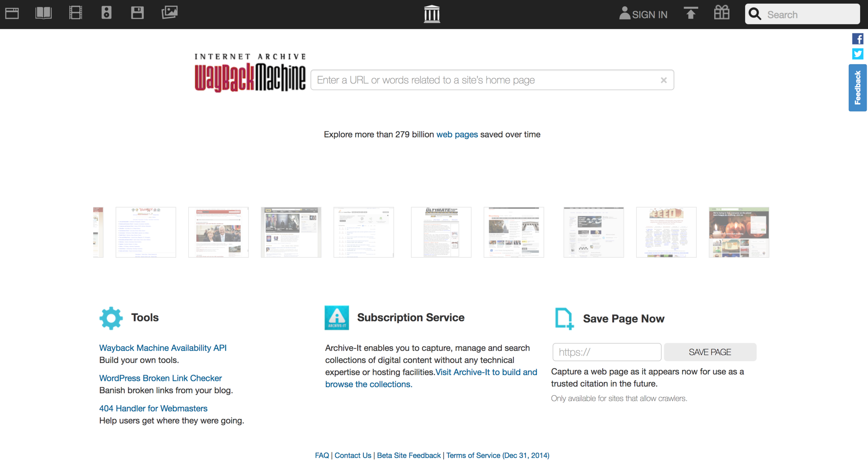
Task: Focus the Wayback URL entry field
Action: pos(486,80)
